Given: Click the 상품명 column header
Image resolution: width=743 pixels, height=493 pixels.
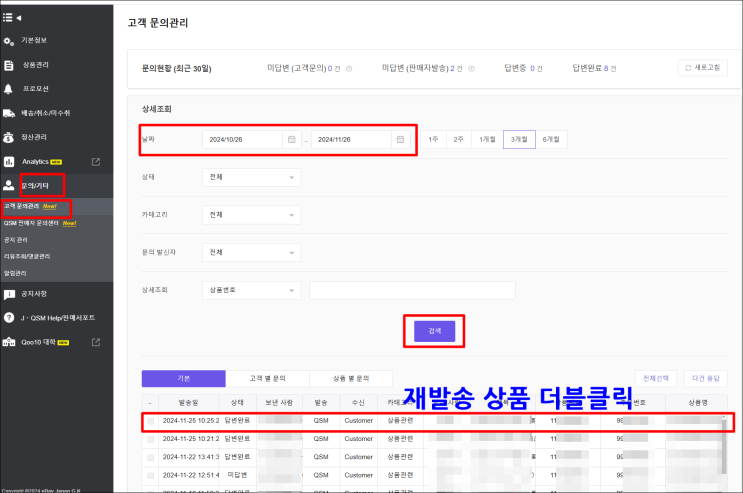Looking at the screenshot, I should point(698,403).
